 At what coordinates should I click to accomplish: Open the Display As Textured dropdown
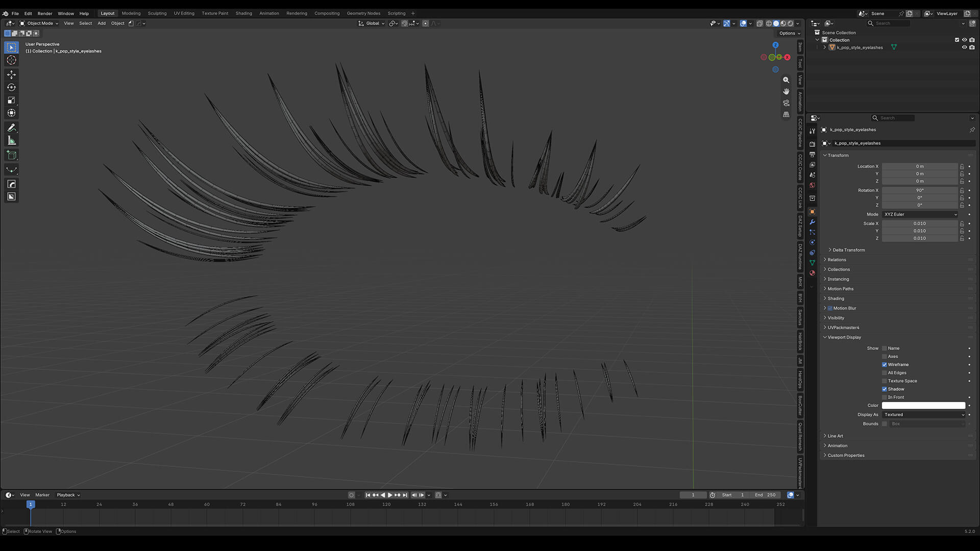[x=924, y=415]
